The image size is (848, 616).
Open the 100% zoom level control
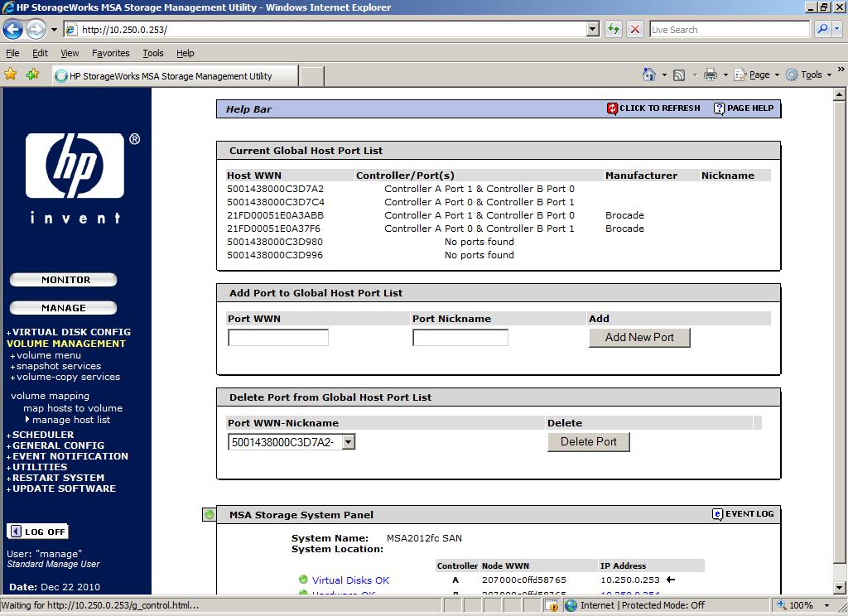[803, 605]
